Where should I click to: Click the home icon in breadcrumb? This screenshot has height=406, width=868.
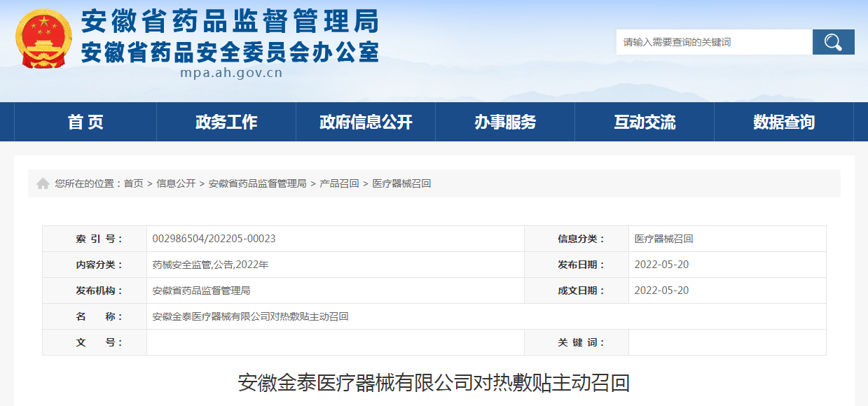point(43,183)
